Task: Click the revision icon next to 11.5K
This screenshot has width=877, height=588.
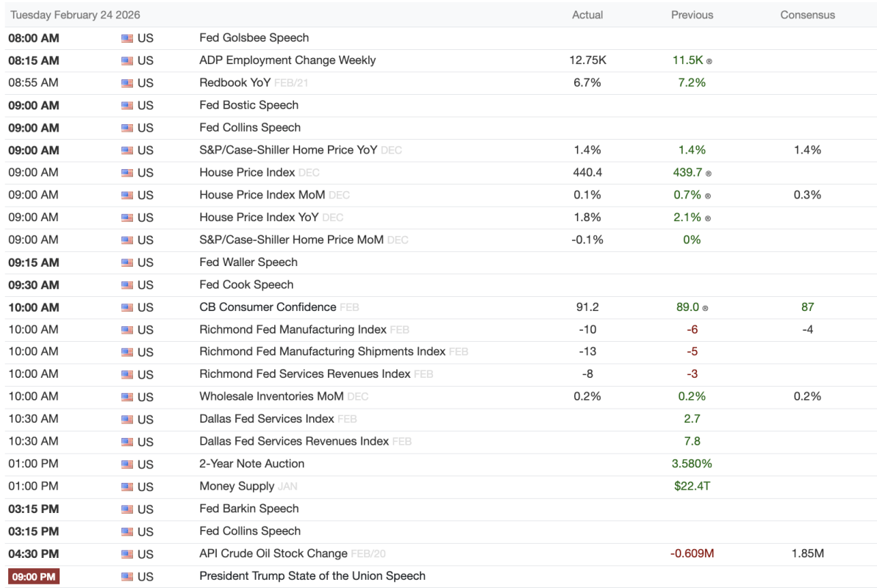Action: click(x=709, y=61)
